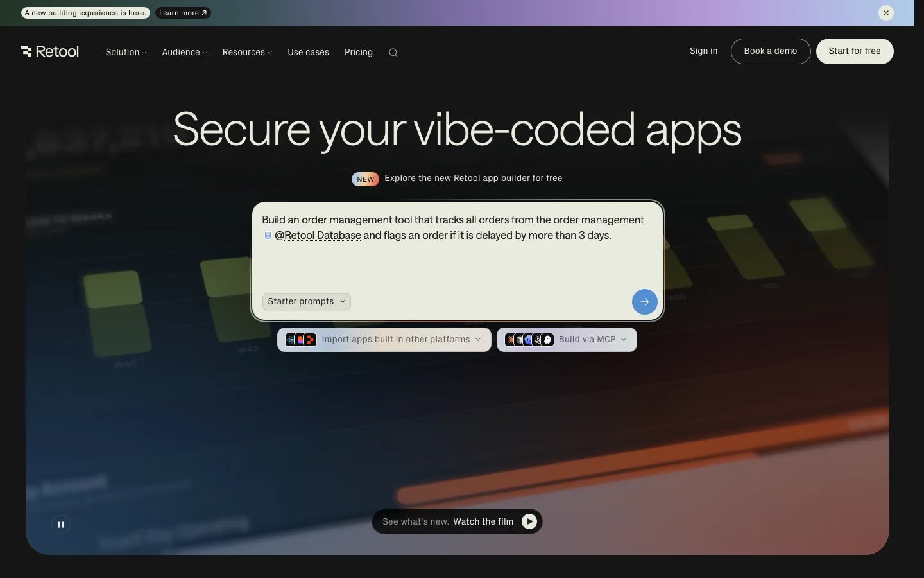
Task: Open Import apps built in other platforms
Action: pyautogui.click(x=384, y=340)
